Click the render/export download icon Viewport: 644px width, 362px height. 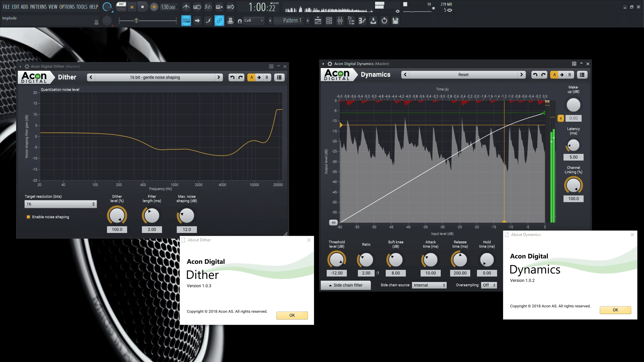pos(373,21)
